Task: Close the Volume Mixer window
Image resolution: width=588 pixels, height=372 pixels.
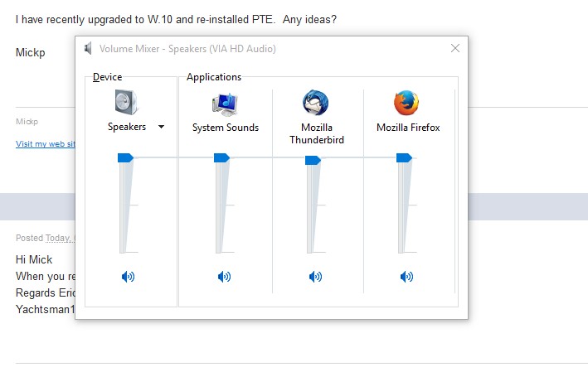Action: click(455, 48)
